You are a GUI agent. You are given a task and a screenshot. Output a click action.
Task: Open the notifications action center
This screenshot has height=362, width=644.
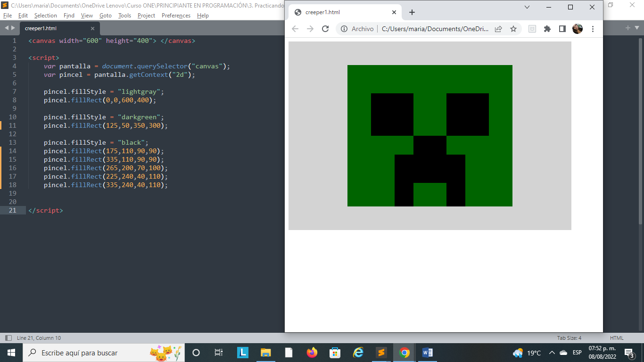pyautogui.click(x=629, y=353)
